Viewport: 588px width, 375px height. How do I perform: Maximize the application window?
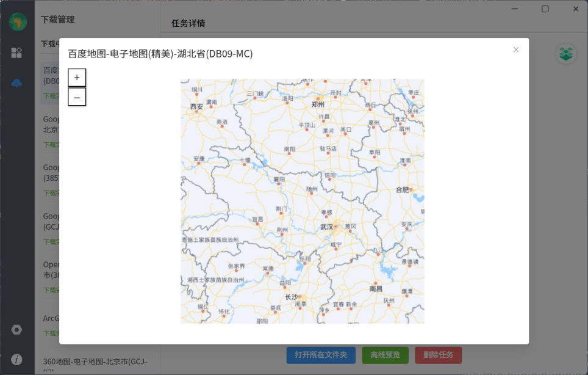pos(545,9)
